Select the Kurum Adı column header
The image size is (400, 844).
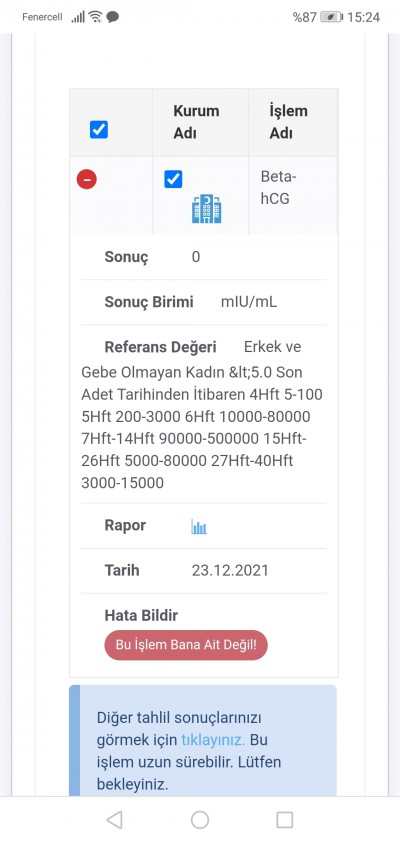pyautogui.click(x=196, y=122)
